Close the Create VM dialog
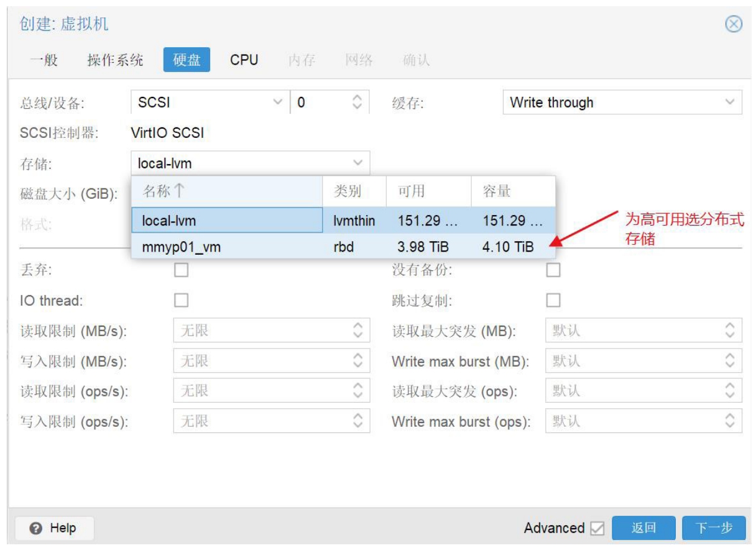This screenshot has height=553, width=756. [x=734, y=24]
